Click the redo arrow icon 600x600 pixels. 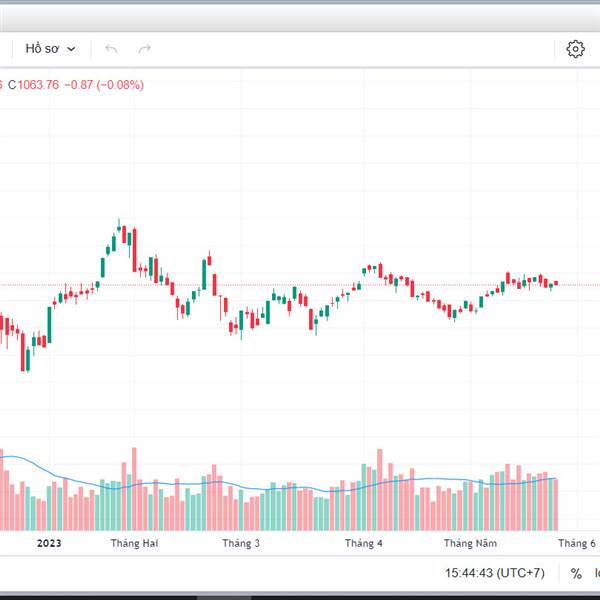[144, 48]
